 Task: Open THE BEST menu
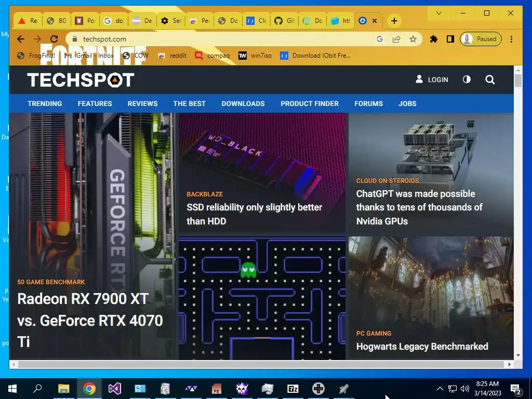(189, 103)
